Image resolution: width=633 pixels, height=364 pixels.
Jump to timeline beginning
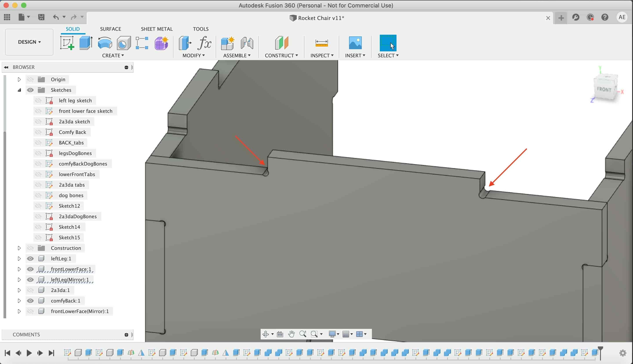[x=7, y=353]
